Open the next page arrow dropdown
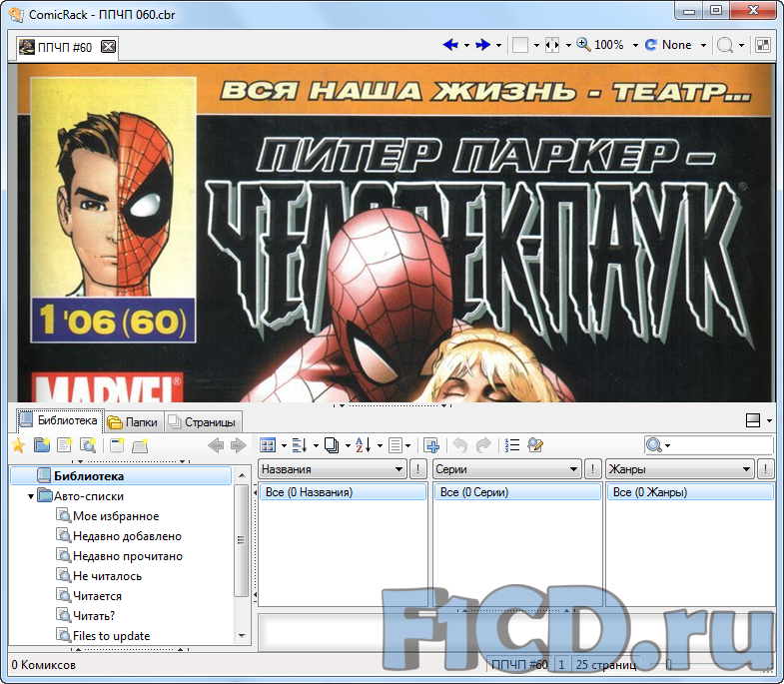This screenshot has width=784, height=684. pyautogui.click(x=498, y=46)
